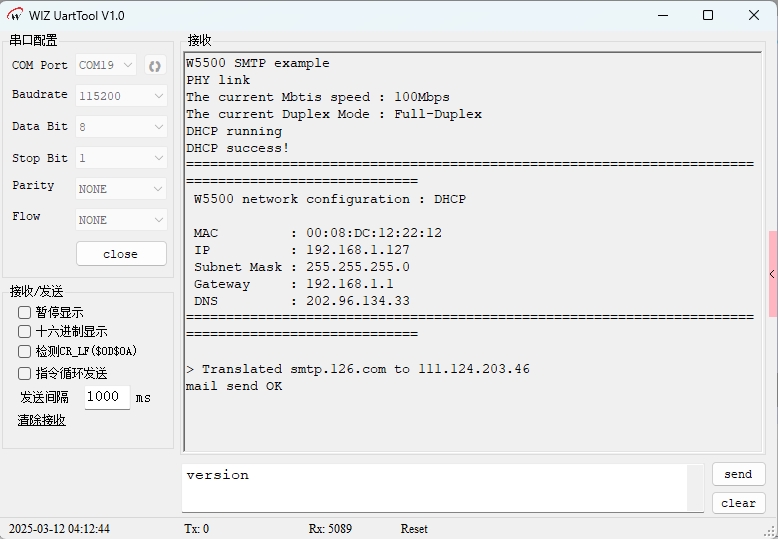Screen dimensions: 778x539
Task: Enable the 暂停显示 checkbox
Action: click(25, 312)
